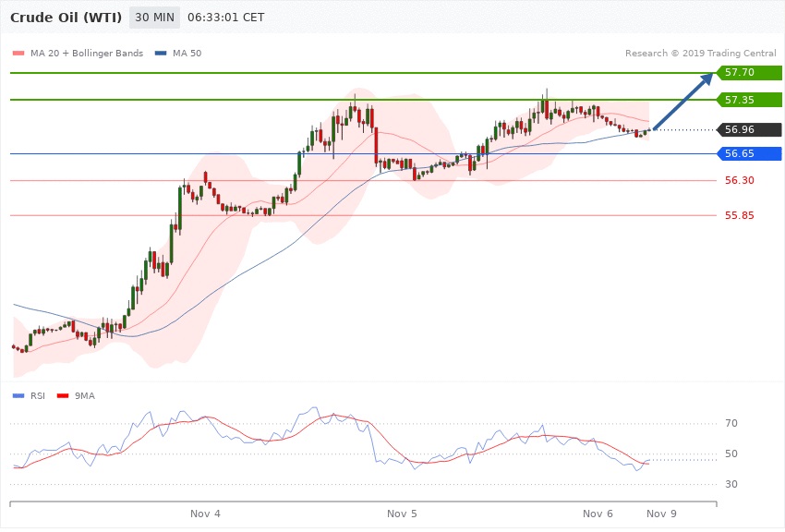
Task: Toggle the 9MA legend entry
Action: click(x=80, y=395)
